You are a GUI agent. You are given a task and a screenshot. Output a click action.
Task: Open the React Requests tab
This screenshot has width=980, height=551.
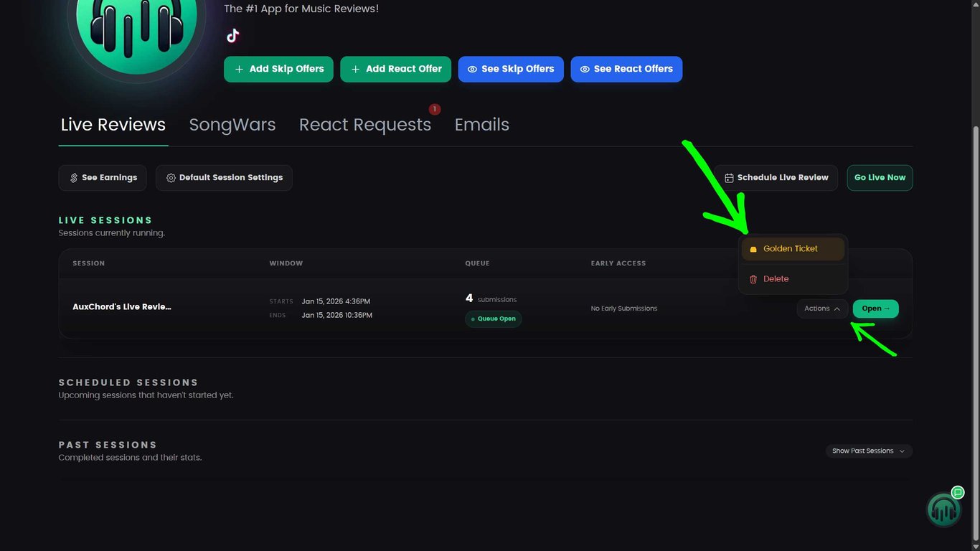365,125
